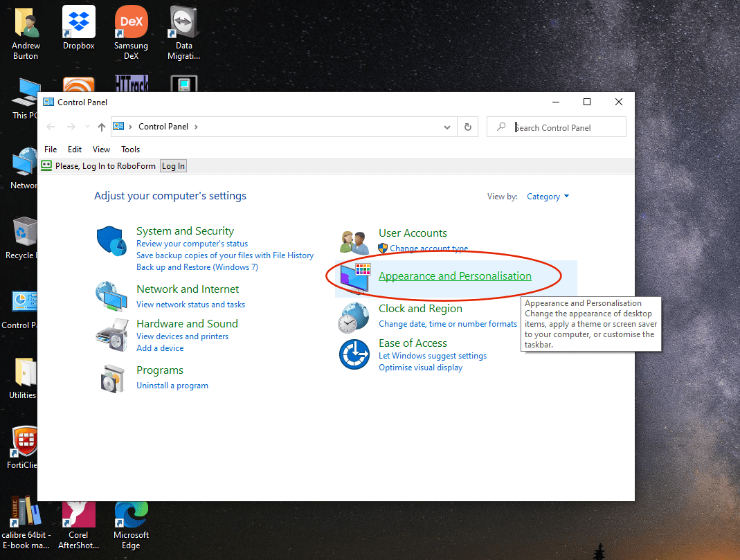Click the Programs disc box icon
This screenshot has height=560, width=740.
[112, 379]
